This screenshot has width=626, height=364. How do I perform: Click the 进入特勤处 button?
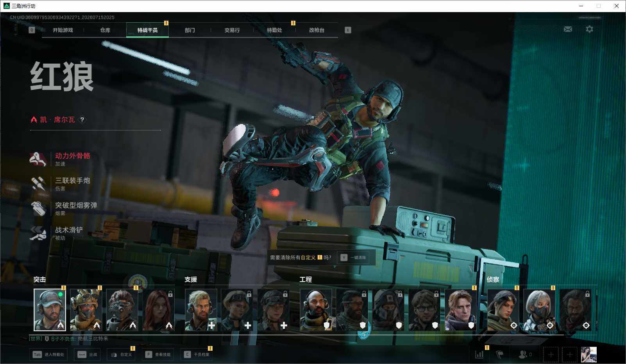coord(48,355)
